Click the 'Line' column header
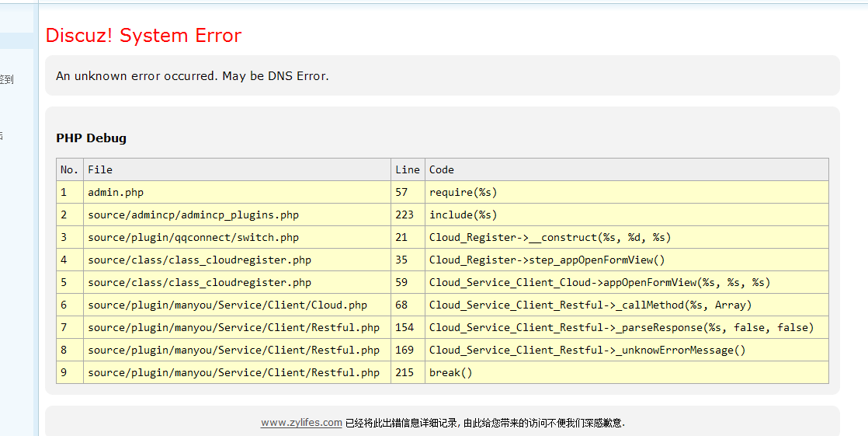Screen dimensions: 868x436 408,169
